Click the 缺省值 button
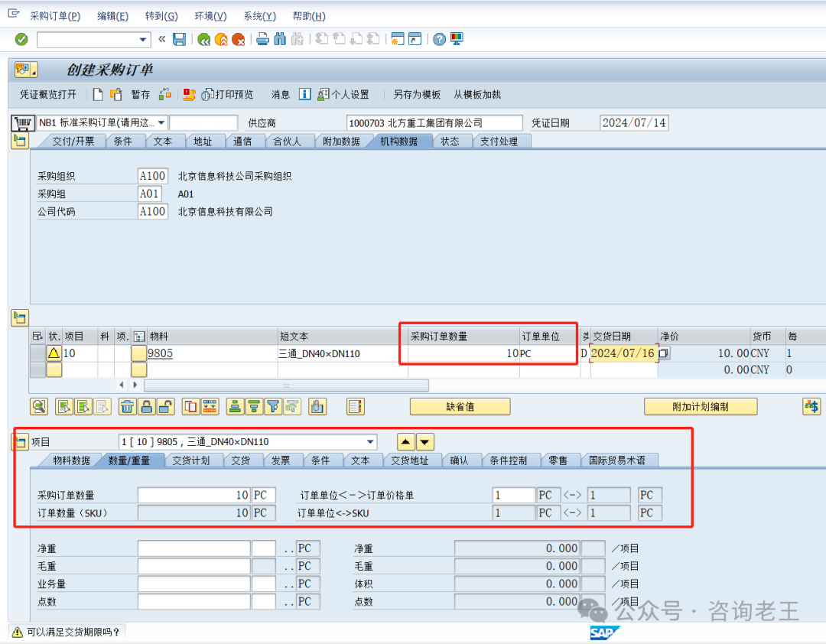Viewport: 826px width, 644px height. 460,407
